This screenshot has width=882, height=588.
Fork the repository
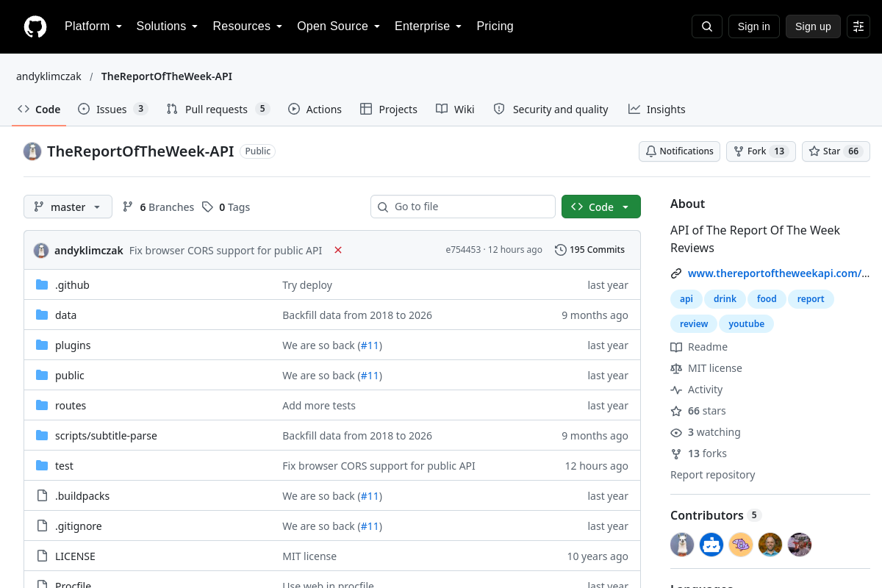(761, 151)
